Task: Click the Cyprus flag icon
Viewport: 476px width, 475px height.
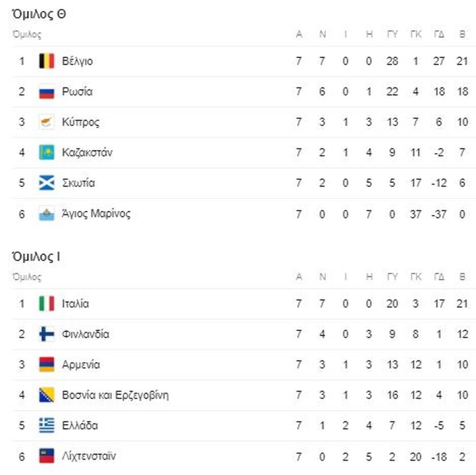Action: tap(46, 122)
